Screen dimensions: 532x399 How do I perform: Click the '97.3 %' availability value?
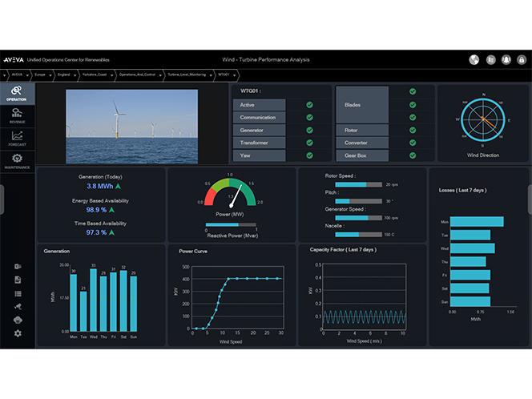[x=96, y=232]
